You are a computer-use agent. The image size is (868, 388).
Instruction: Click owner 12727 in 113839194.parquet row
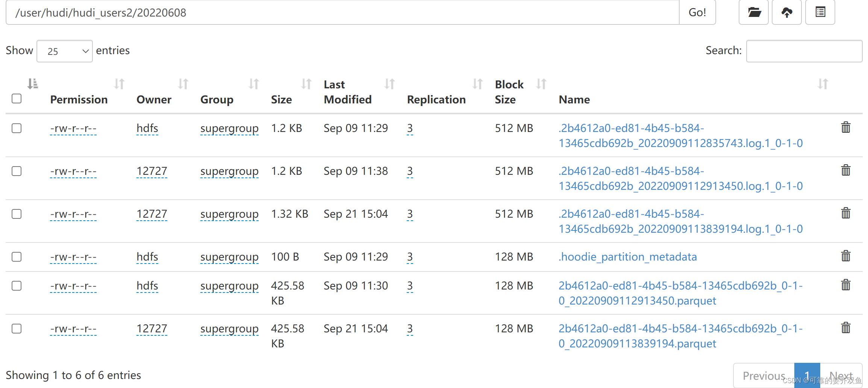click(152, 329)
